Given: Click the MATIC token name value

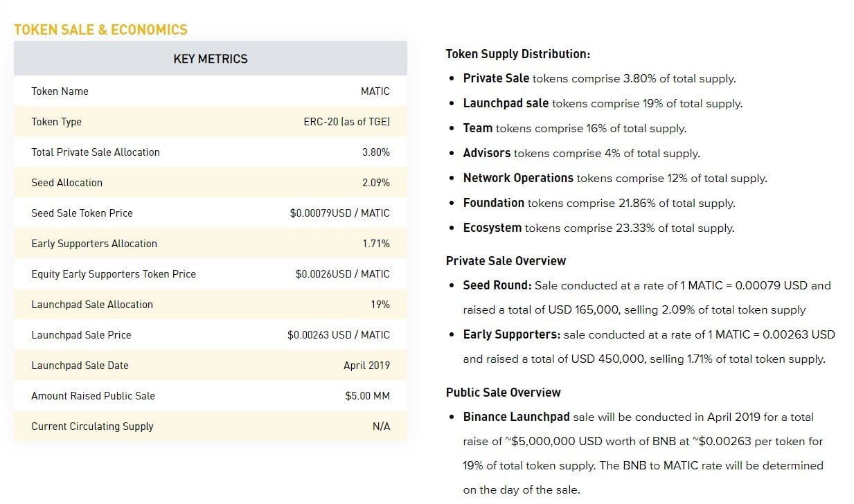Looking at the screenshot, I should coord(375,91).
